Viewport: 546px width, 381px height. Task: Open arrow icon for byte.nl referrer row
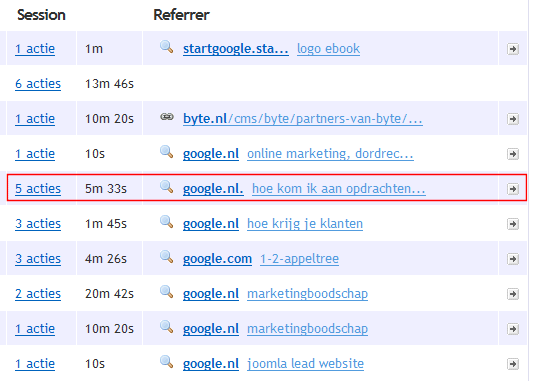(x=513, y=119)
